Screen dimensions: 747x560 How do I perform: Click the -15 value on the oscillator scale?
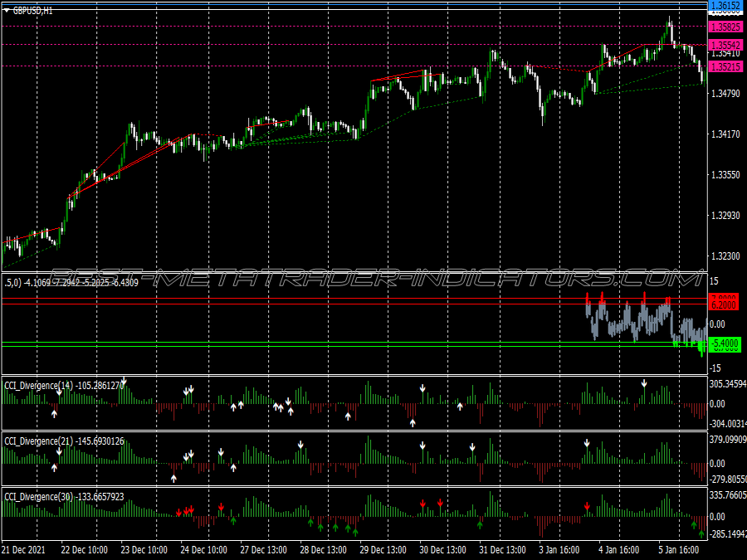[715, 368]
